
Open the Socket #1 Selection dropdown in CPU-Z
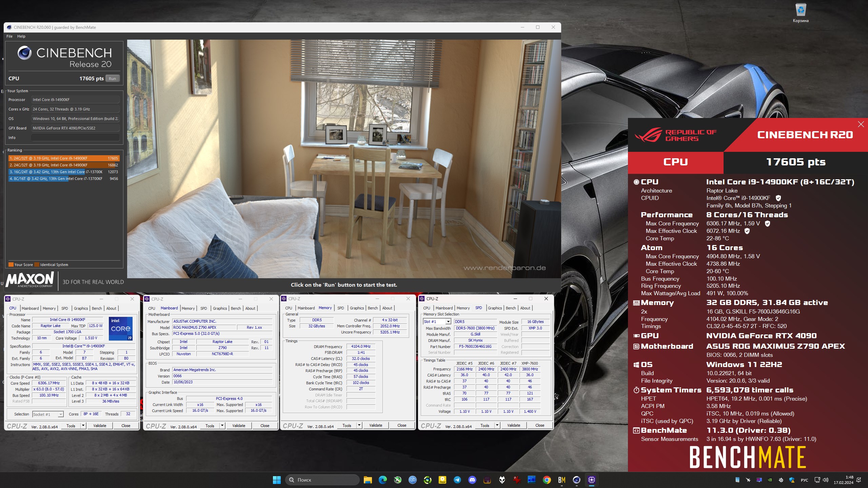tap(48, 414)
